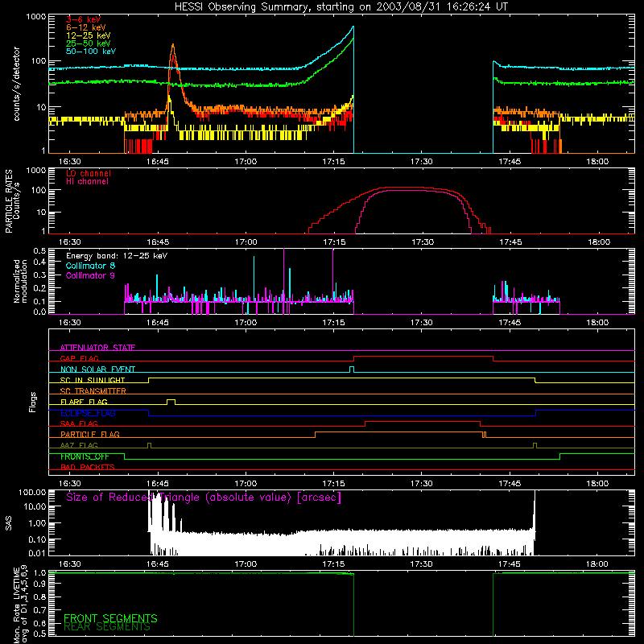
Task: Click the 'Mon. Rate LIVETIME' axis label
Action: click(x=20, y=604)
